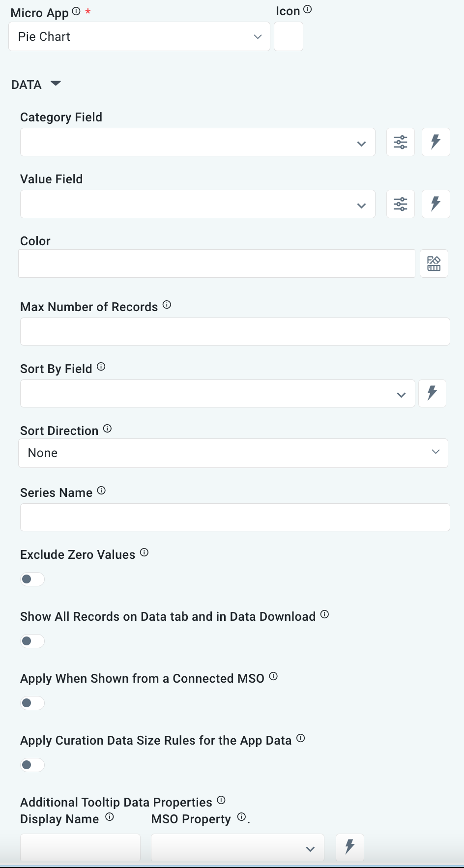The height and width of the screenshot is (868, 464).
Task: Open filter settings icon beside Value Field
Action: 401,204
